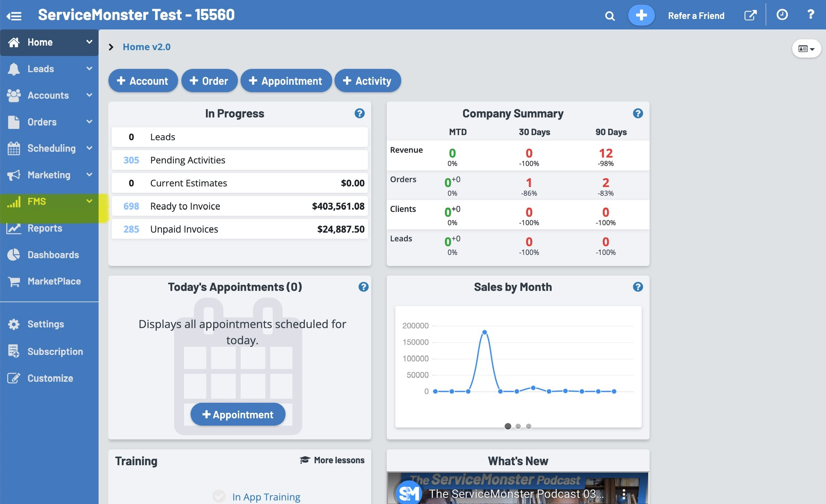The image size is (826, 504).
Task: Click Sales by Month help icon
Action: point(638,287)
